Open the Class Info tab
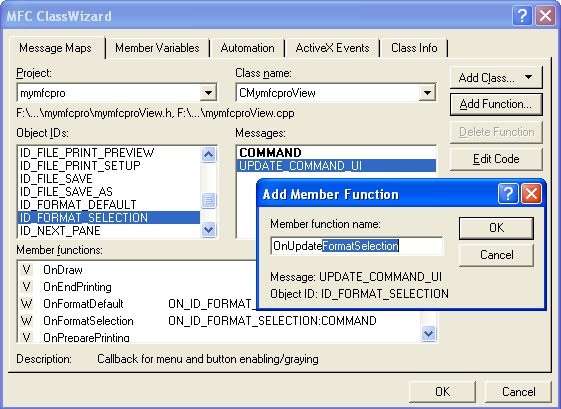The width and height of the screenshot is (561, 409). pos(414,48)
